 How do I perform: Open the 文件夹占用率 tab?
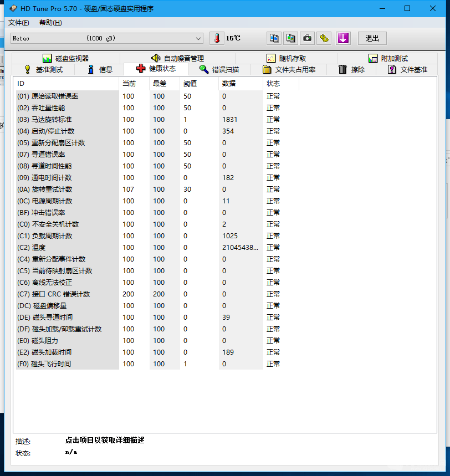[x=289, y=69]
